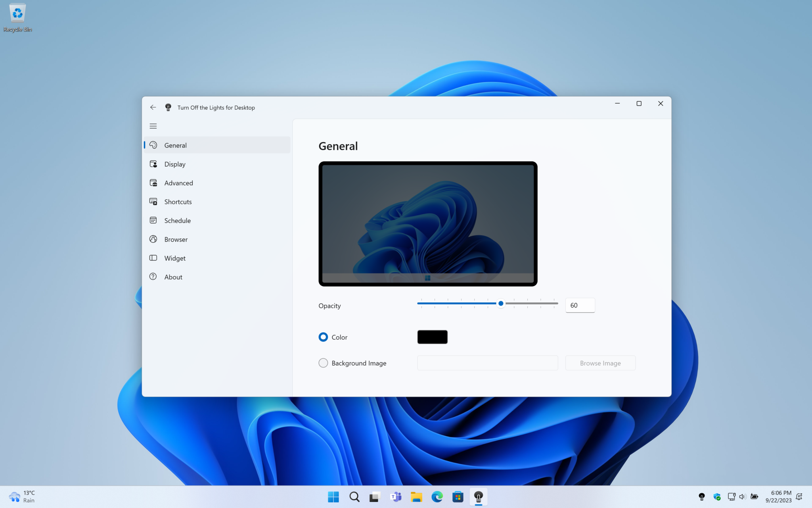The height and width of the screenshot is (508, 812).
Task: Click the Browser sidebar icon
Action: [x=153, y=239]
